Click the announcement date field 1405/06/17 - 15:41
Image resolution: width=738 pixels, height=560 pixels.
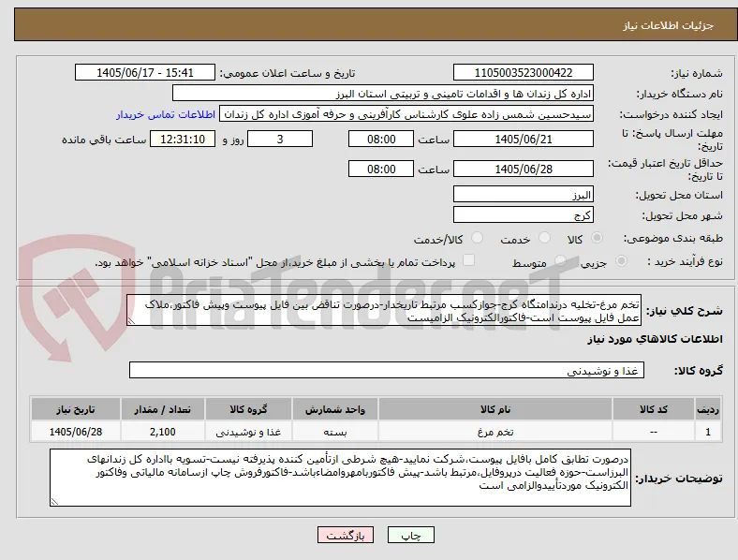145,72
